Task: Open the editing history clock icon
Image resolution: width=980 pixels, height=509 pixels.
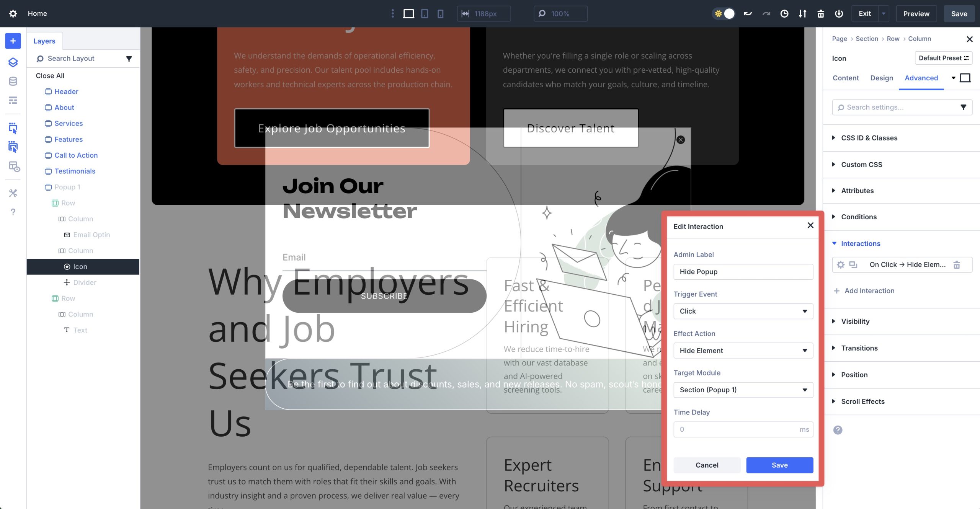Action: (x=784, y=13)
